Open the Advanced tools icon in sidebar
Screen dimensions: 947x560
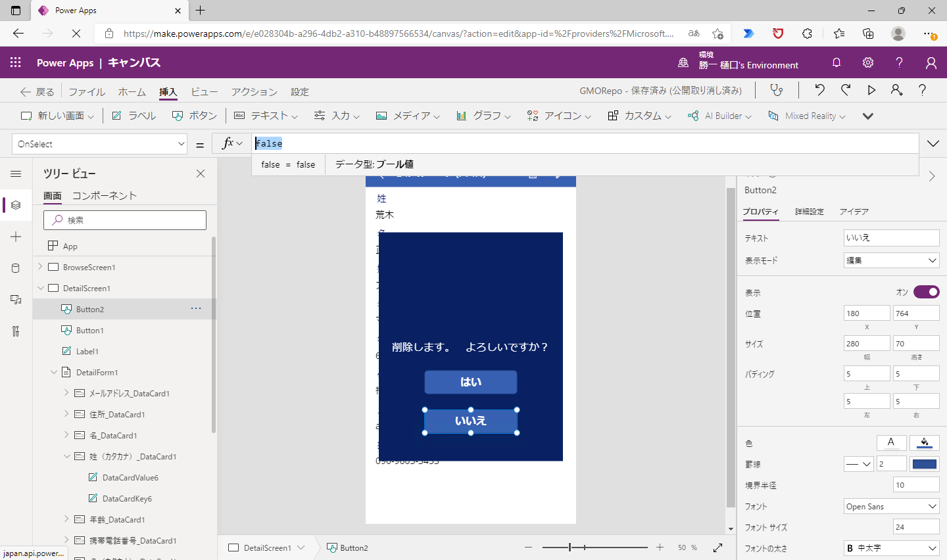pyautogui.click(x=16, y=331)
